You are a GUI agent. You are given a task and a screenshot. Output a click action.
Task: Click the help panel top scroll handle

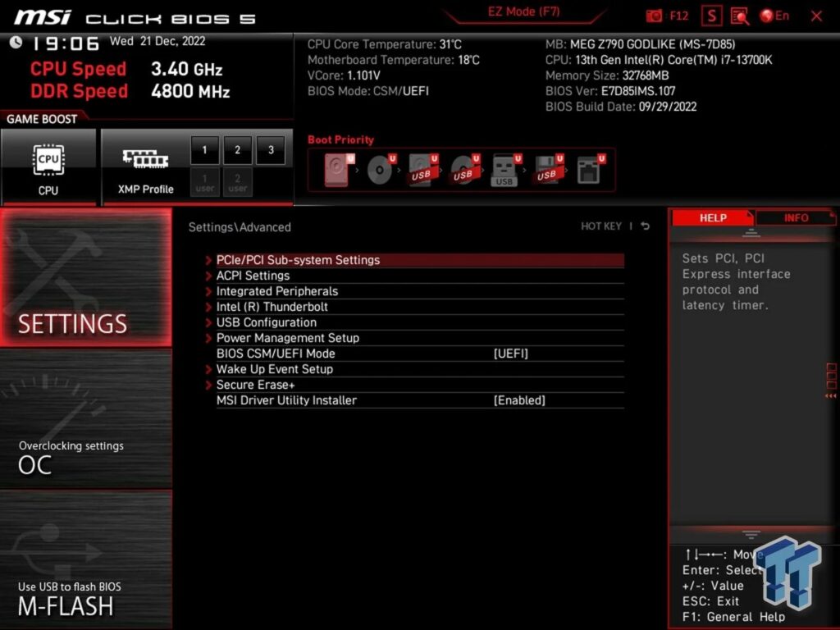pos(751,233)
